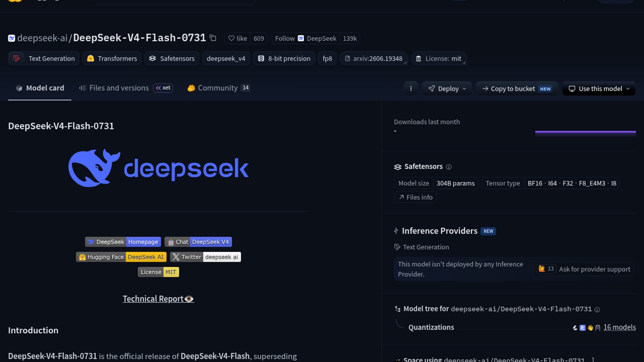Click the monitor icon on Use this model
644x362 pixels.
point(572,89)
